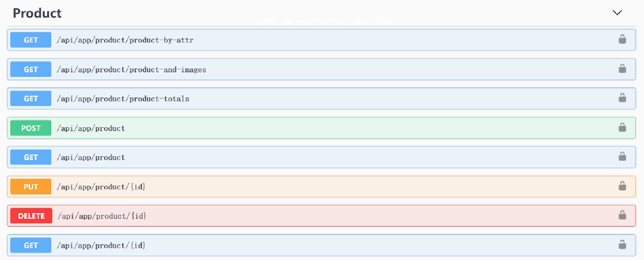Open DELETE row path /api/app/product/{id}

tap(102, 216)
